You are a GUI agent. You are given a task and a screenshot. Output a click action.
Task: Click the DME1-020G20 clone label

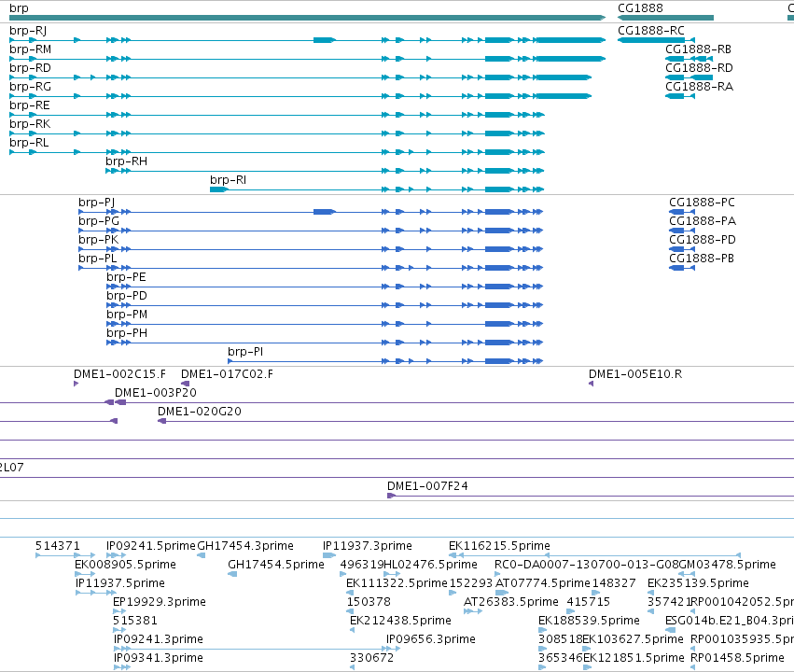tap(200, 412)
